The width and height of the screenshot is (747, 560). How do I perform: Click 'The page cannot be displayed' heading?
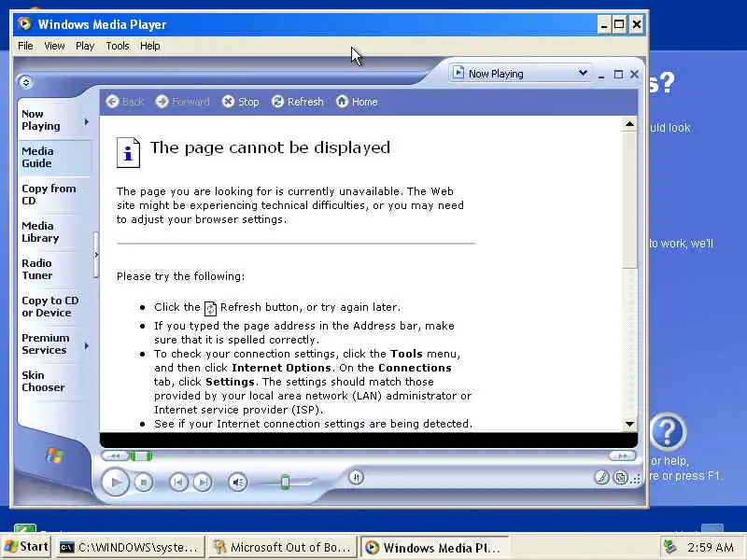(270, 147)
